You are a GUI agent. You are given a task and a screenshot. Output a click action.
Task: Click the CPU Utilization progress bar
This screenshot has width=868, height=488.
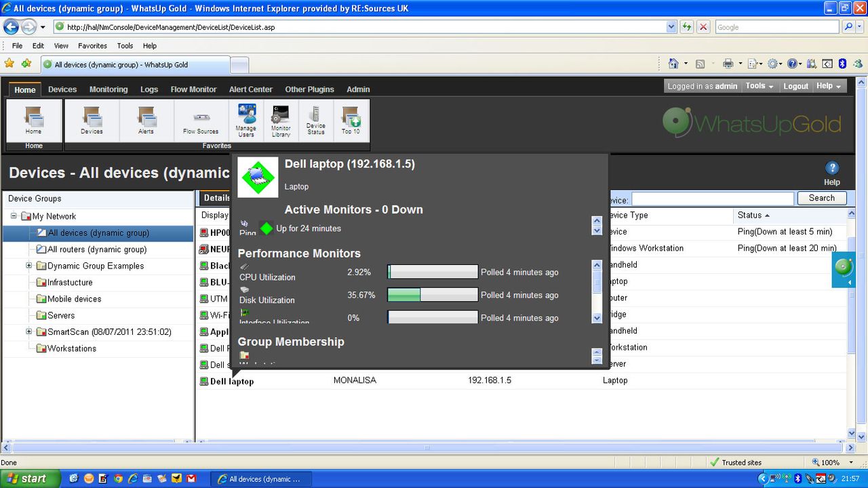[433, 272]
